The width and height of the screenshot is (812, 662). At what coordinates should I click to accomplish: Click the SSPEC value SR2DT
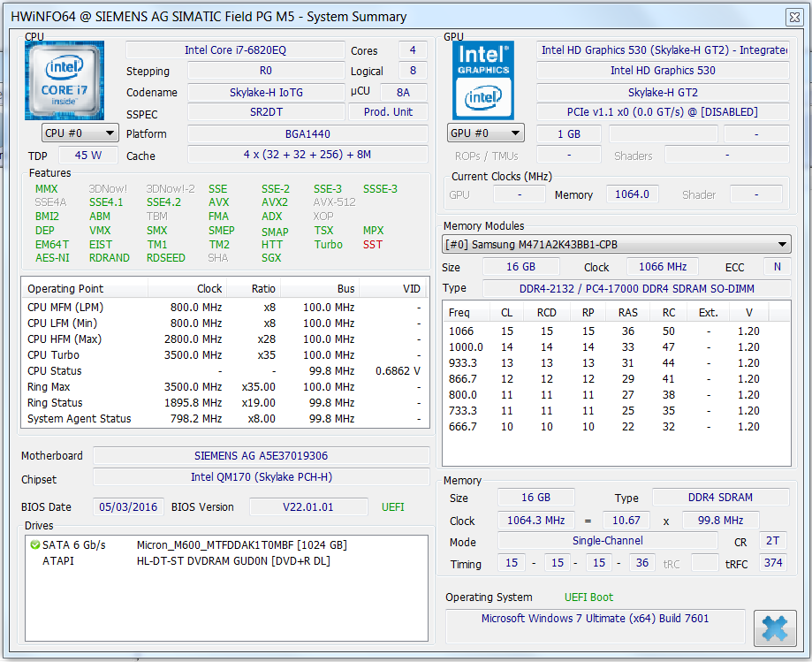click(266, 112)
